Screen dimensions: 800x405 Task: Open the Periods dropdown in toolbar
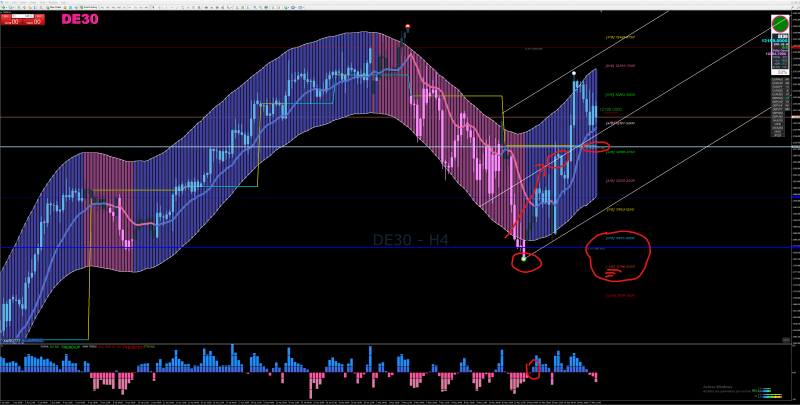(x=293, y=7)
